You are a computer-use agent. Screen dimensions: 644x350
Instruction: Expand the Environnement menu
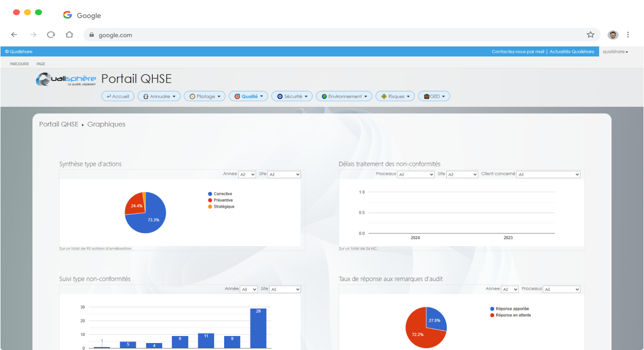(x=344, y=96)
